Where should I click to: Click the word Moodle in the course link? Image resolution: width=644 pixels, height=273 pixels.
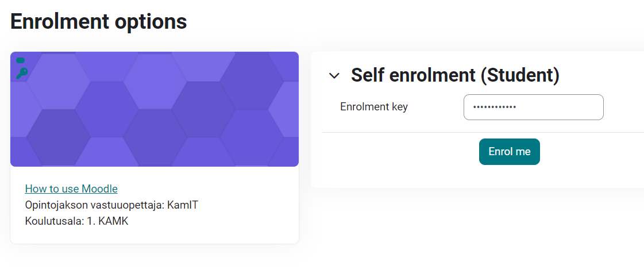(99, 189)
